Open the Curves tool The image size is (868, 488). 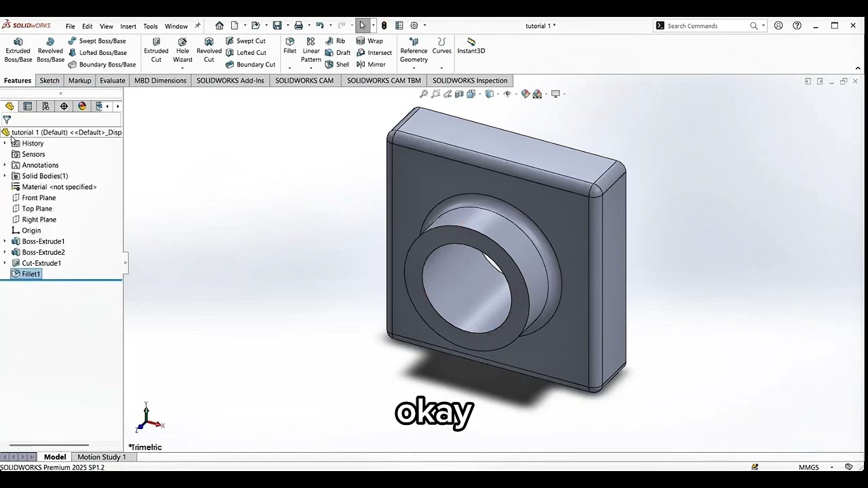[441, 46]
